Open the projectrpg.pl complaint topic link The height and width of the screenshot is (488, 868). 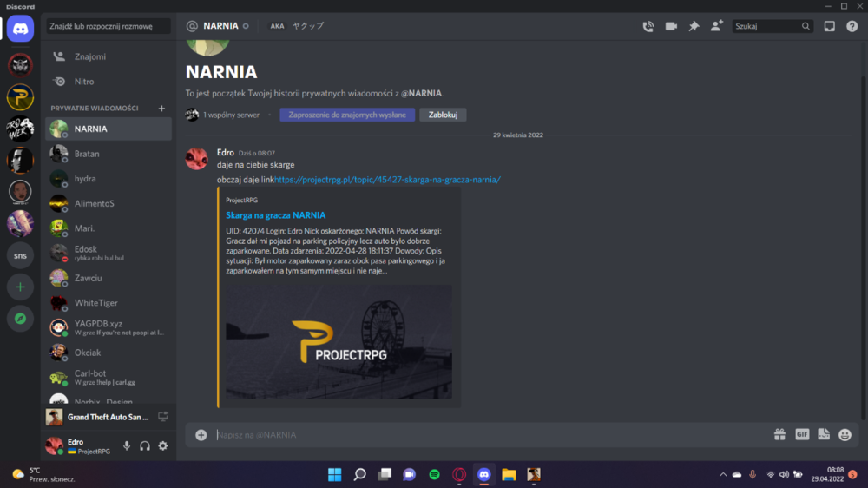tap(387, 180)
